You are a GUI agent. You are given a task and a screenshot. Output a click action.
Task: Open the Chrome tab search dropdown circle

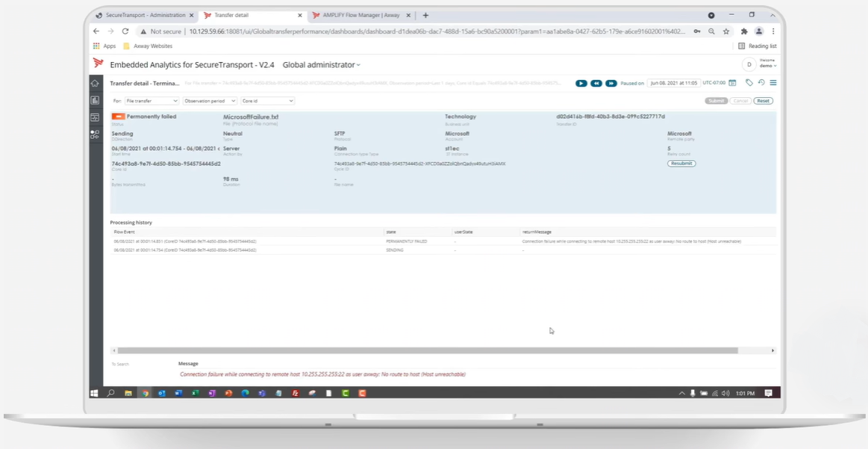tap(711, 16)
